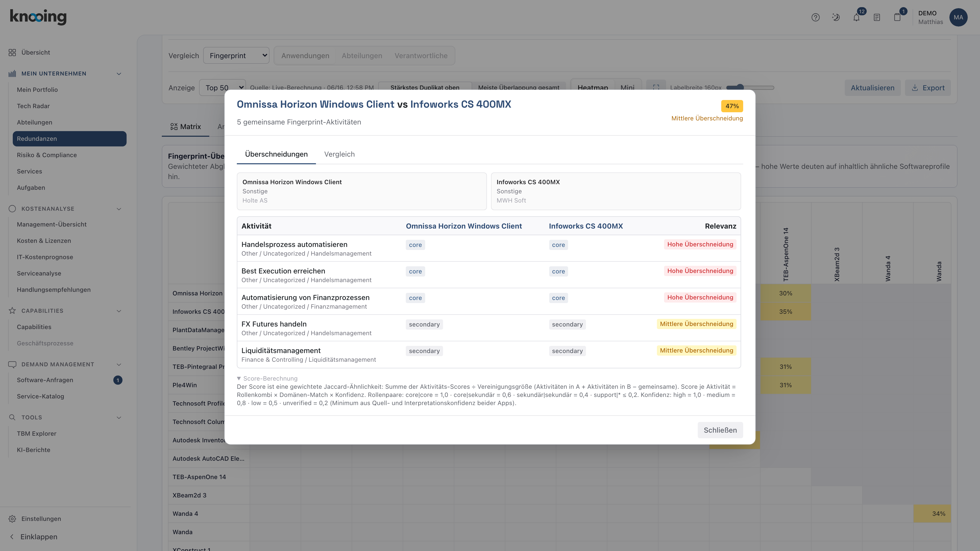The width and height of the screenshot is (980, 551).
Task: Click the Schließen button
Action: pyautogui.click(x=720, y=430)
